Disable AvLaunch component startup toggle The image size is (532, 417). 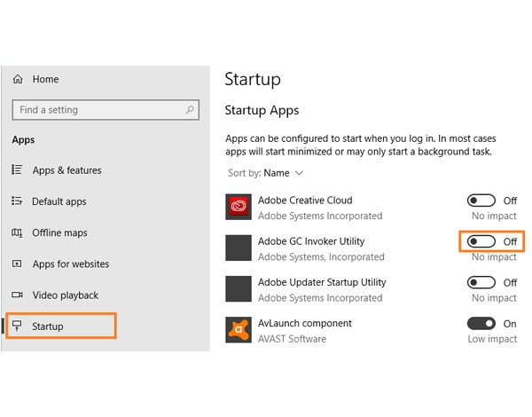(x=481, y=324)
